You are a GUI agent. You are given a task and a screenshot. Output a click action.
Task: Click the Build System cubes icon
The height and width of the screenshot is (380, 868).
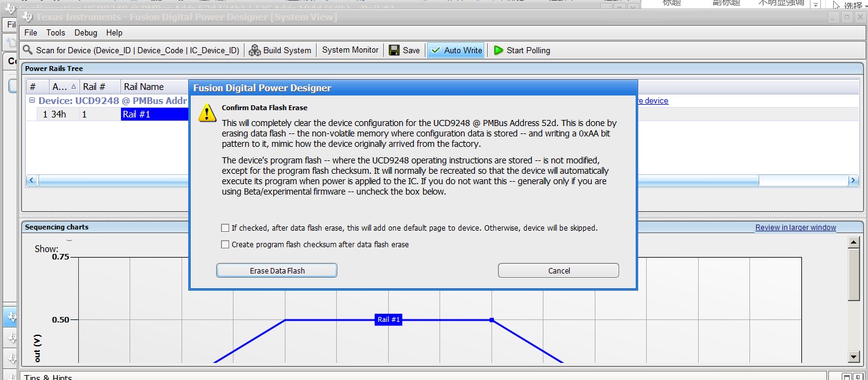point(255,50)
